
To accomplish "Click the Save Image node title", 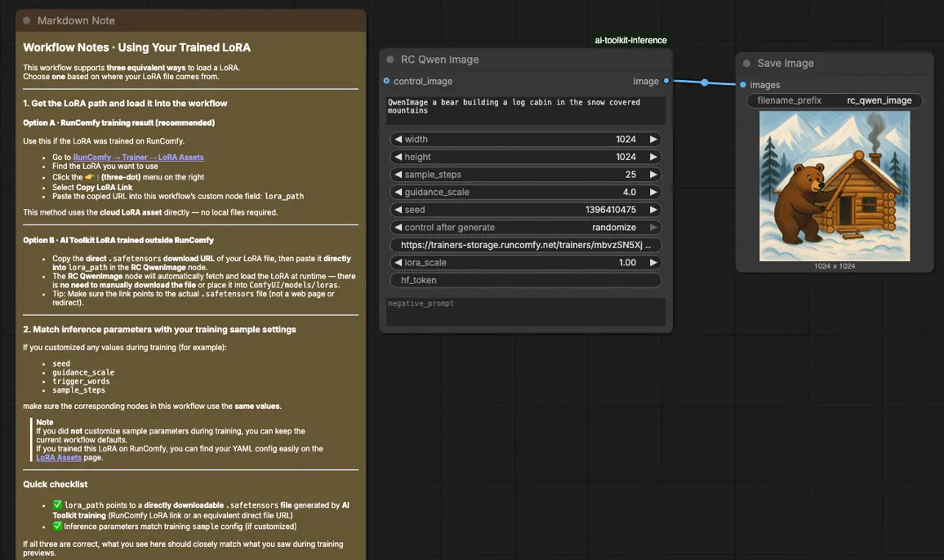I will click(x=785, y=63).
